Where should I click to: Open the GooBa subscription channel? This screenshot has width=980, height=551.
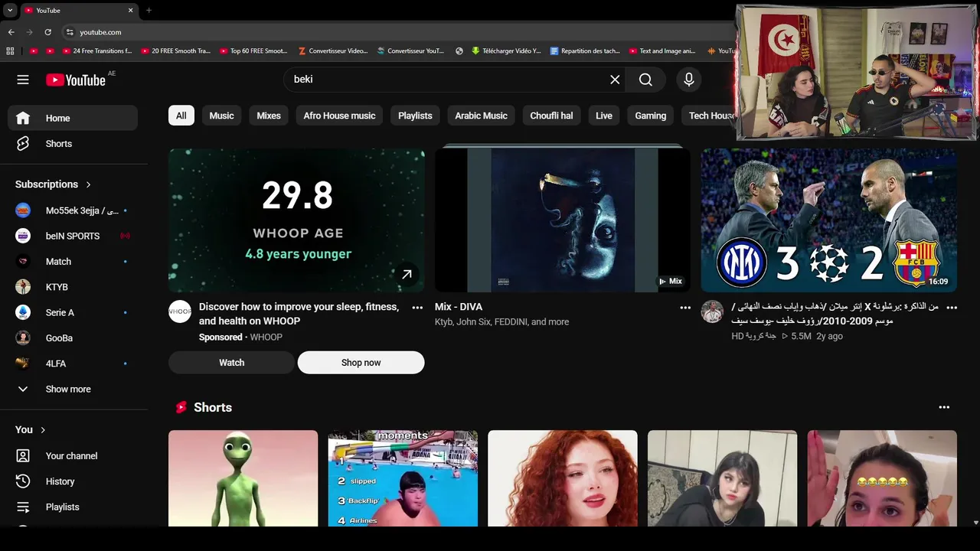73,338
